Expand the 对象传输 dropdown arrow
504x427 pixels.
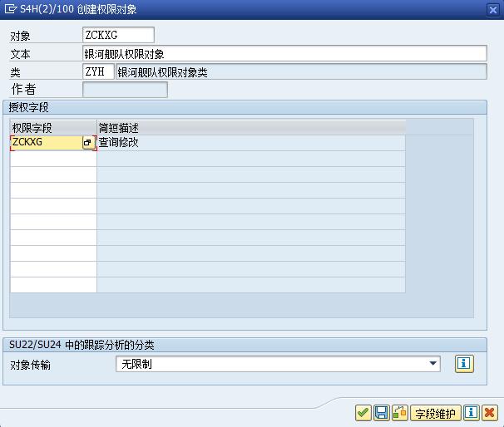click(433, 364)
